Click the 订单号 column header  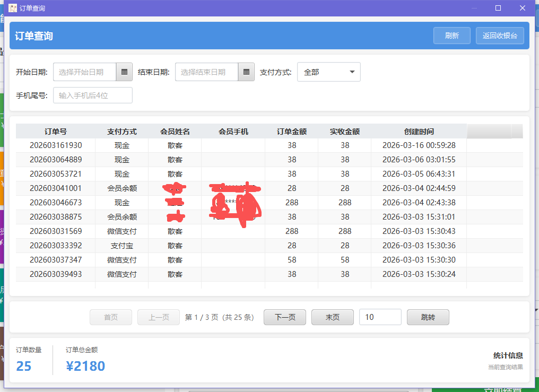(55, 131)
